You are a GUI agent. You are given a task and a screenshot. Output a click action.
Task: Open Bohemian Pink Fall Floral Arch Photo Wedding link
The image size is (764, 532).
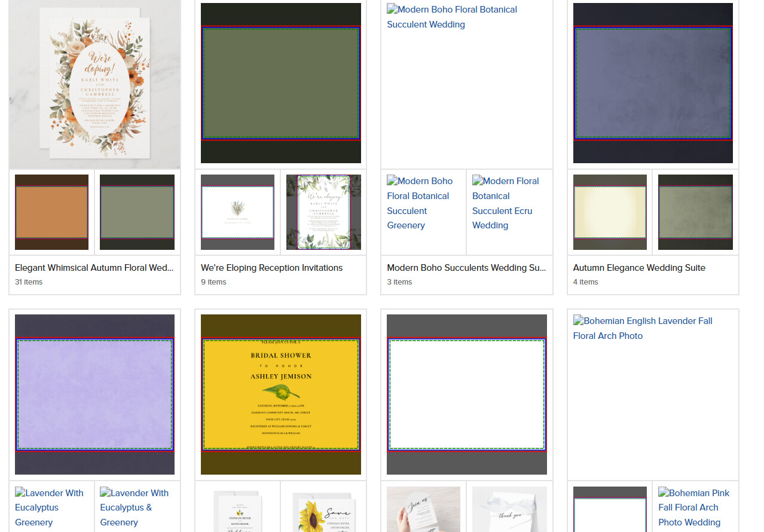694,507
